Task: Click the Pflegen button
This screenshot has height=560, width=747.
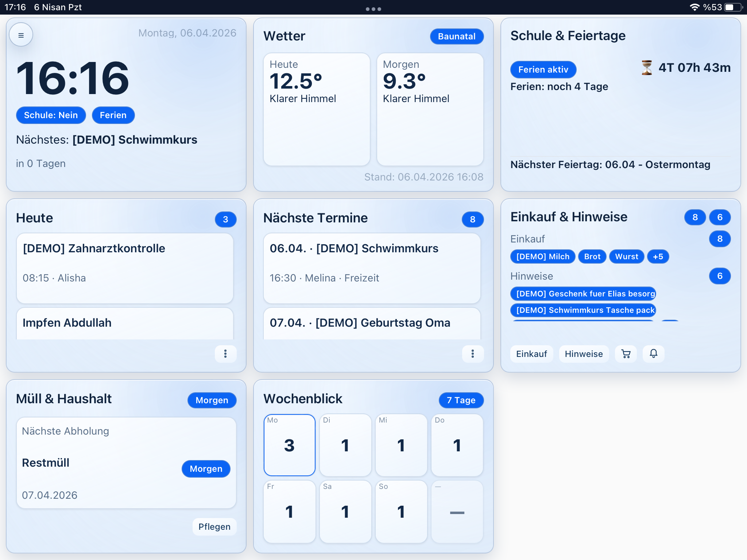Action: click(x=214, y=526)
